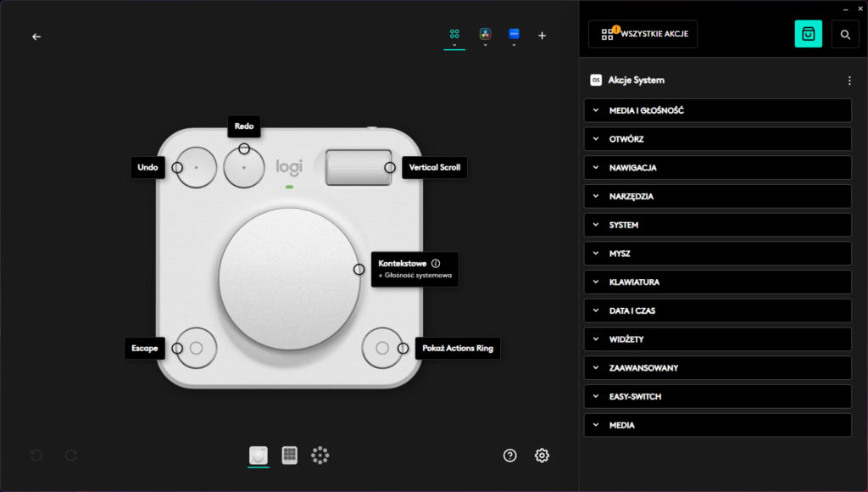Open Akcje System three-dot menu
The image size is (868, 492).
(849, 81)
